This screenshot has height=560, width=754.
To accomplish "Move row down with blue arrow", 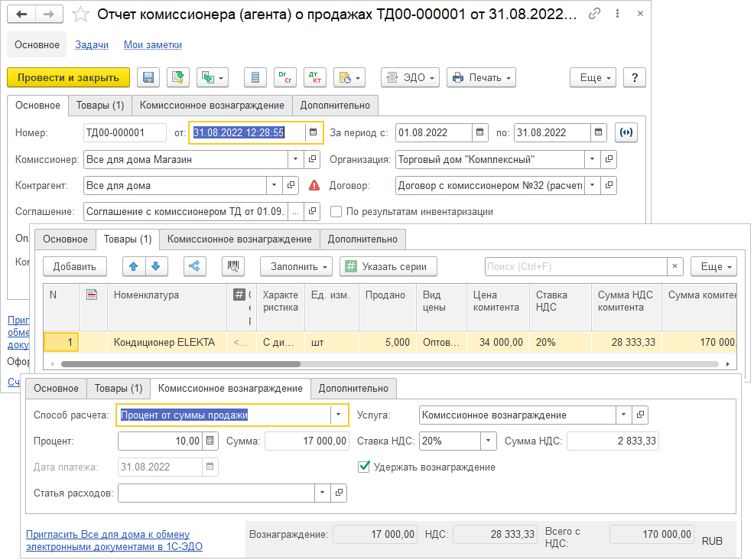I will click(155, 266).
